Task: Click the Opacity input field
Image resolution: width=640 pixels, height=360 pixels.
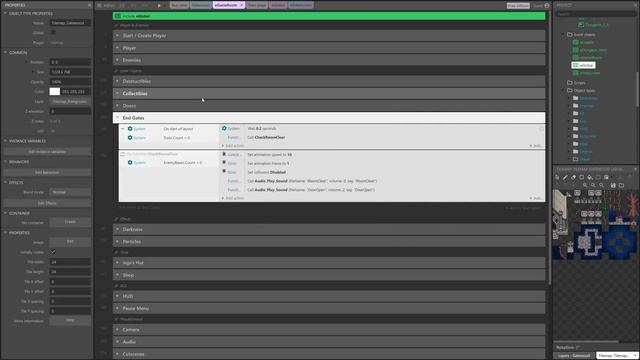Action: coord(70,82)
